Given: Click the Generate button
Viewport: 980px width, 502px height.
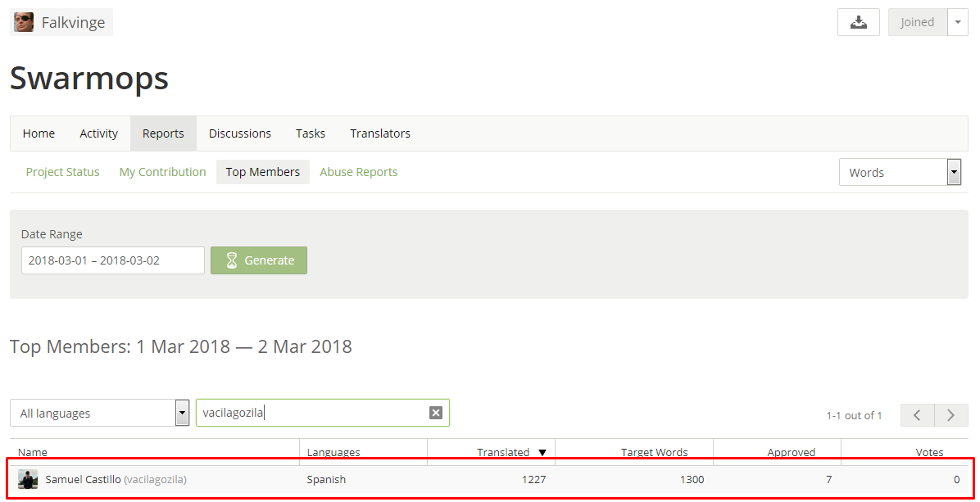Looking at the screenshot, I should [x=259, y=260].
